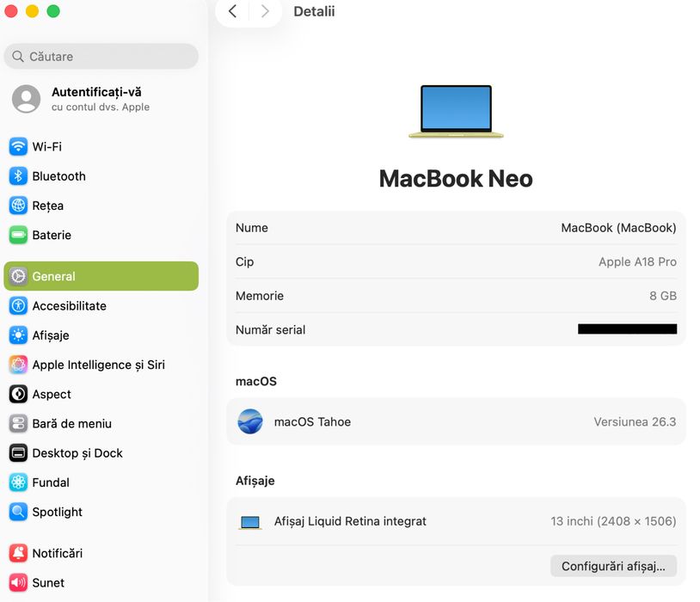700x602 pixels.
Task: Click the Apple A18 Pro chip value
Action: (x=637, y=261)
